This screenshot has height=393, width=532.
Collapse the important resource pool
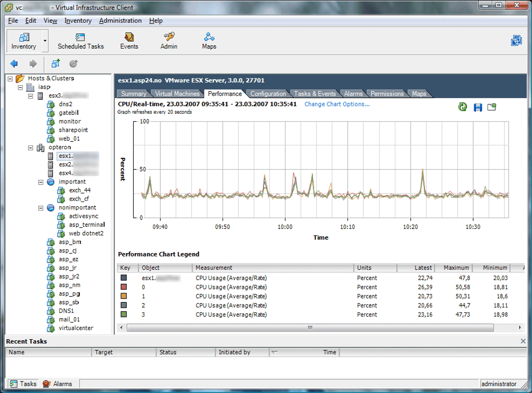click(41, 182)
